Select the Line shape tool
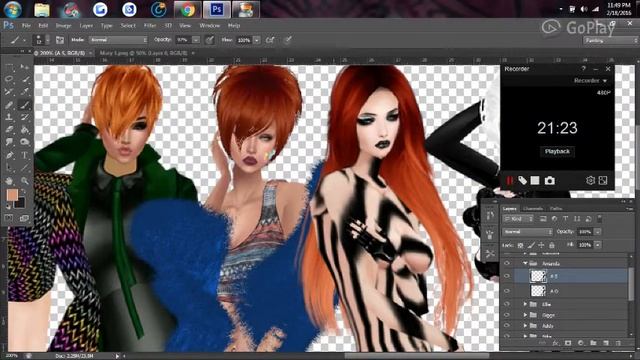Screen dimensions: 640x360 [x=25, y=168]
